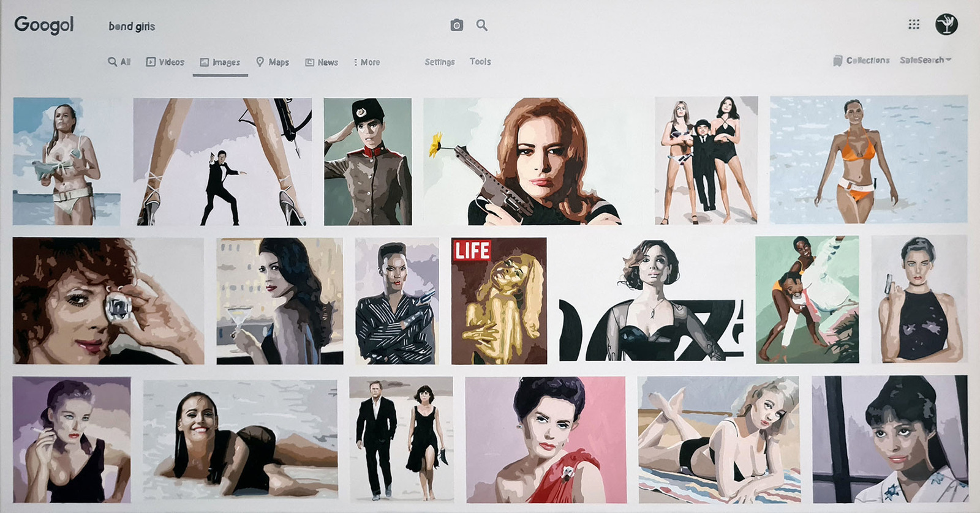This screenshot has height=513, width=980.
Task: Open thumbnail of woman in orange bikini
Action: (x=869, y=159)
